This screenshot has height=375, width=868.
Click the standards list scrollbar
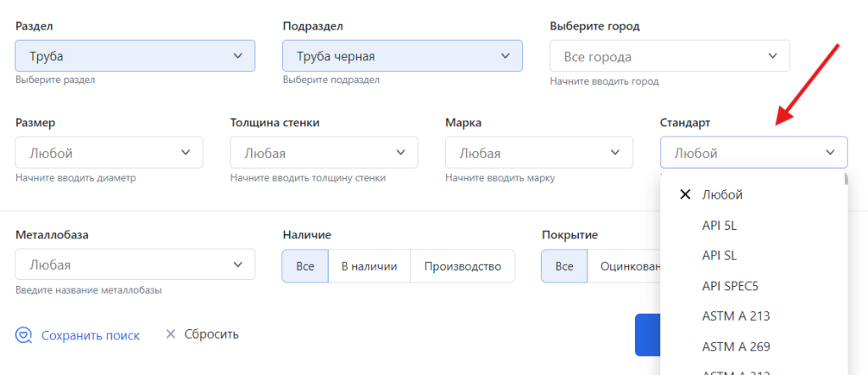tap(844, 179)
